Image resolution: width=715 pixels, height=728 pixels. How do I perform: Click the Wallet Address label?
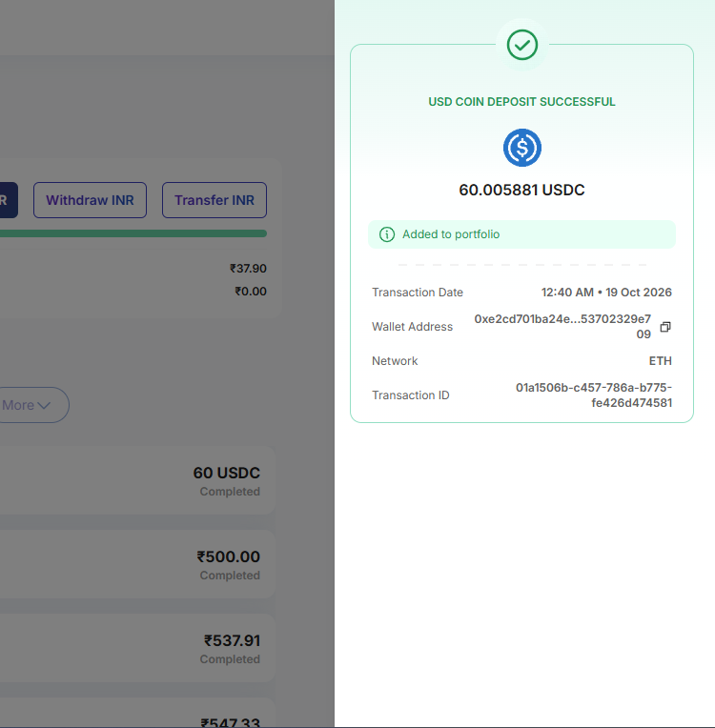pos(412,327)
